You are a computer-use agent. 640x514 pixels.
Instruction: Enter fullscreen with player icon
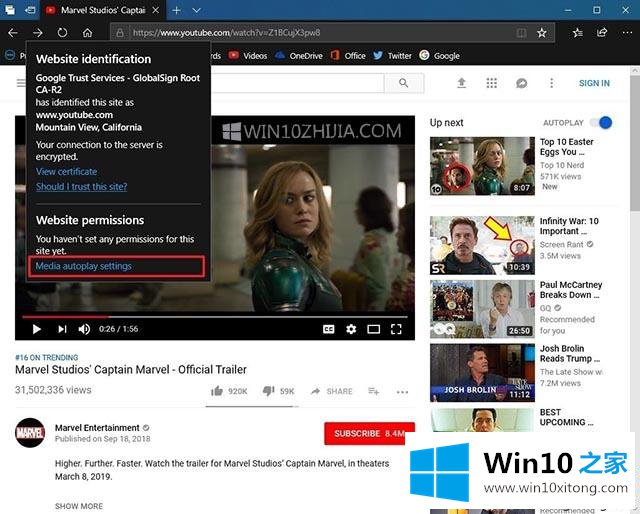pos(396,329)
